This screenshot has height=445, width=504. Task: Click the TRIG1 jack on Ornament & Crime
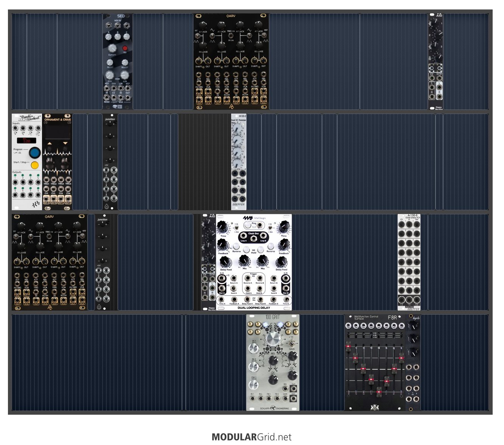point(46,180)
